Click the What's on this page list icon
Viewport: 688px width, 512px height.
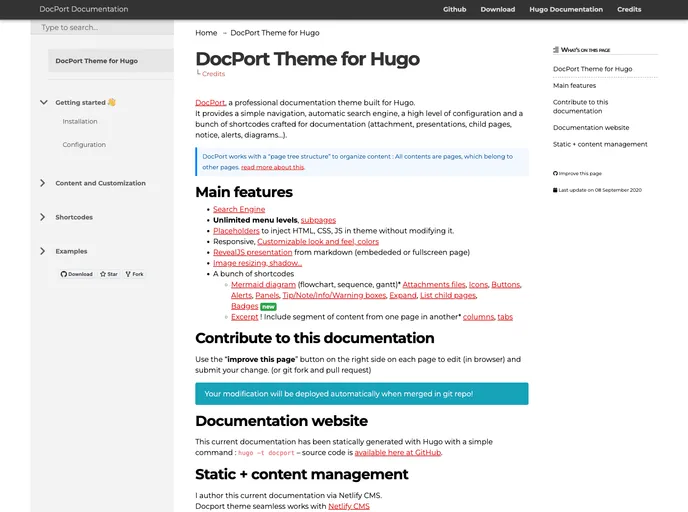(556, 50)
